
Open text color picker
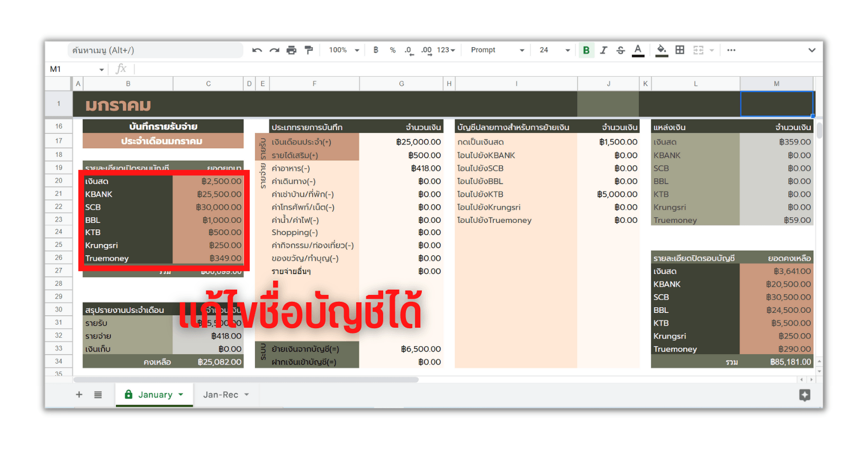tap(638, 50)
